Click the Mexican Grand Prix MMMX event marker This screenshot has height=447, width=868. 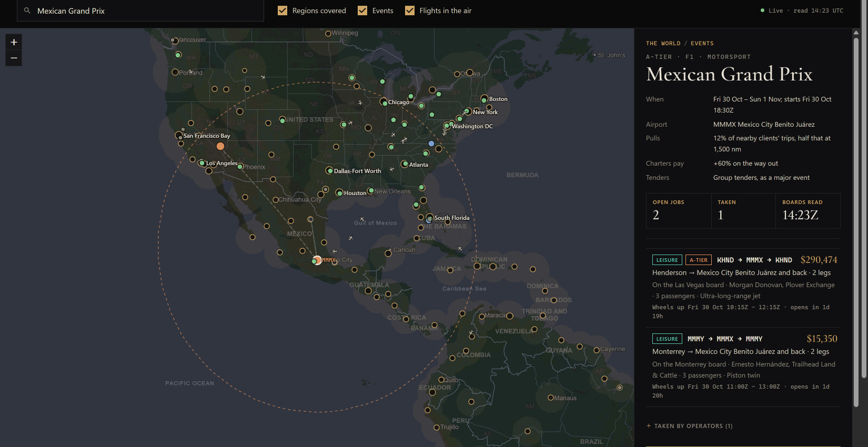click(317, 260)
